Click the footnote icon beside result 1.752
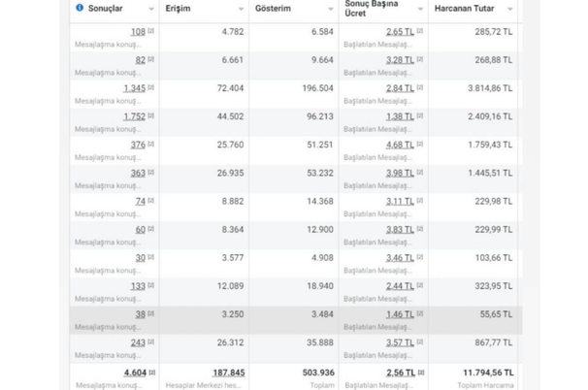The height and width of the screenshot is (390, 588). (x=151, y=115)
